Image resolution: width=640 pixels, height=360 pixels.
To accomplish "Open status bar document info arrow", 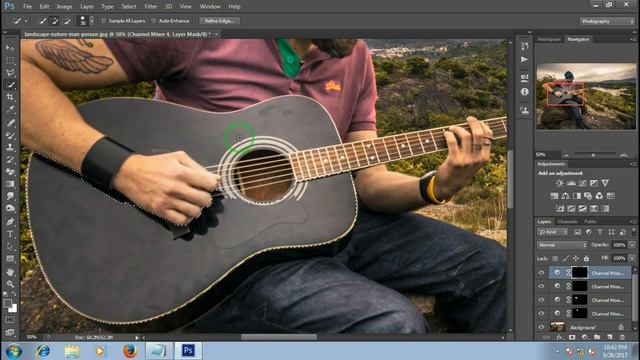I will tap(137, 337).
